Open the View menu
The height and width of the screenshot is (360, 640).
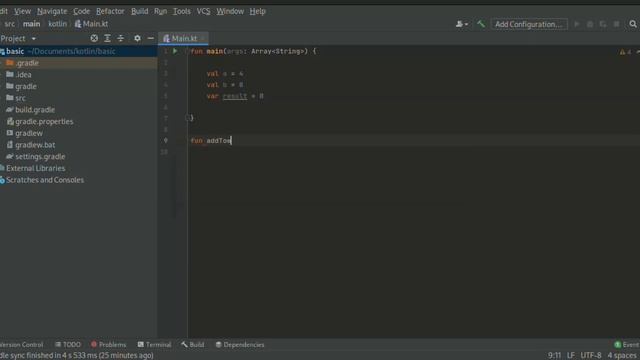22,11
